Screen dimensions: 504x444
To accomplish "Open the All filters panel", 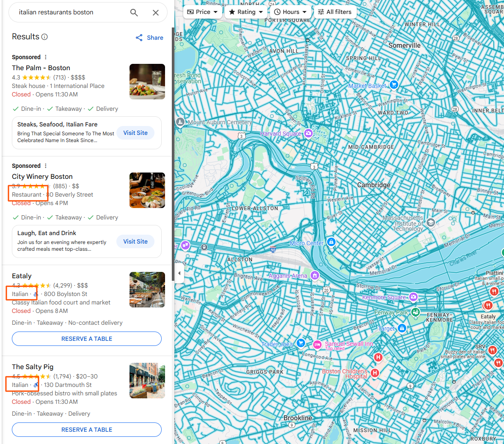I will pos(335,12).
